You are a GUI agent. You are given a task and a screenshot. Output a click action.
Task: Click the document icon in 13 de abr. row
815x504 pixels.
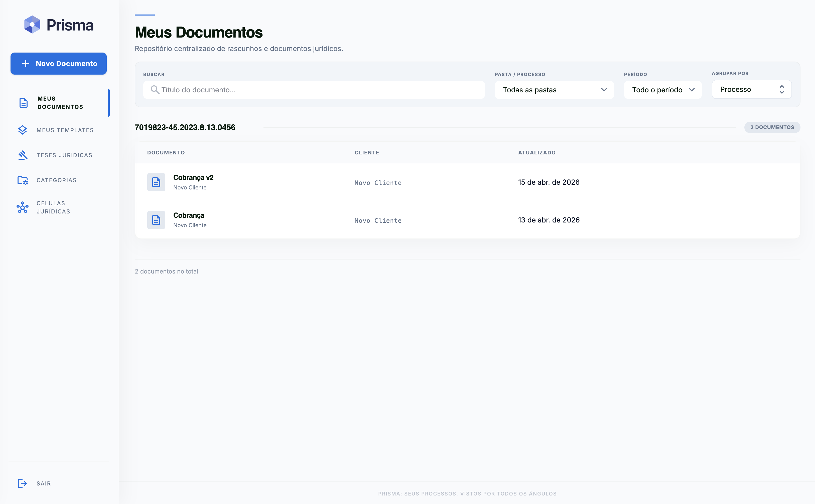[156, 220]
